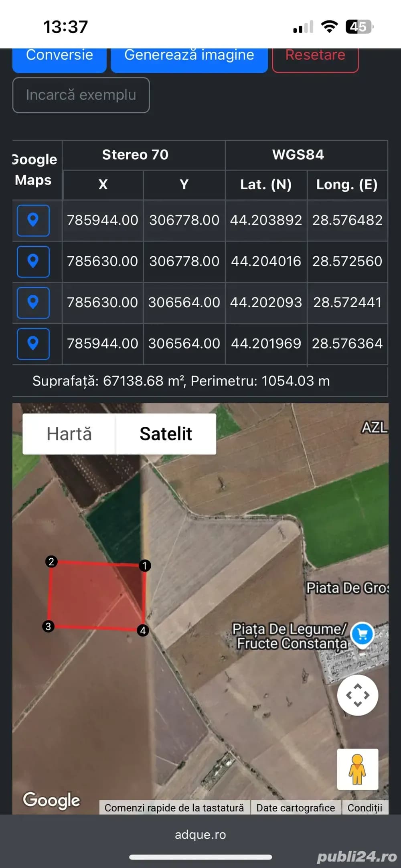Open Google Maps pin for first coordinate row
The height and width of the screenshot is (868, 401).
pos(33,220)
